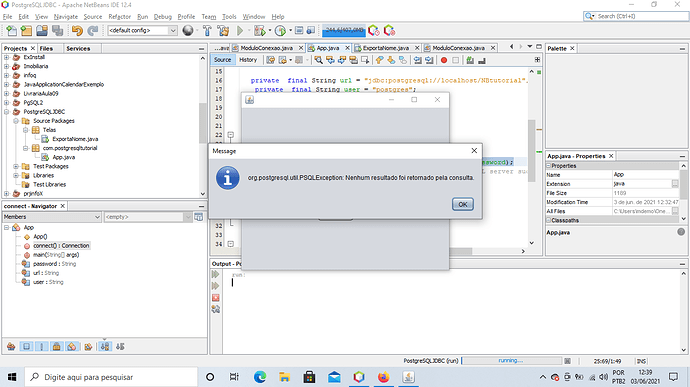The image size is (690, 387).
Task: Click the green Run Project icon
Action: 240,30
